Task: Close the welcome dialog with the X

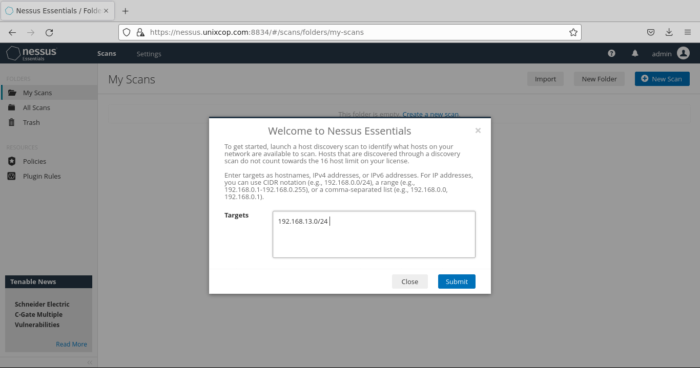Action: [x=478, y=130]
